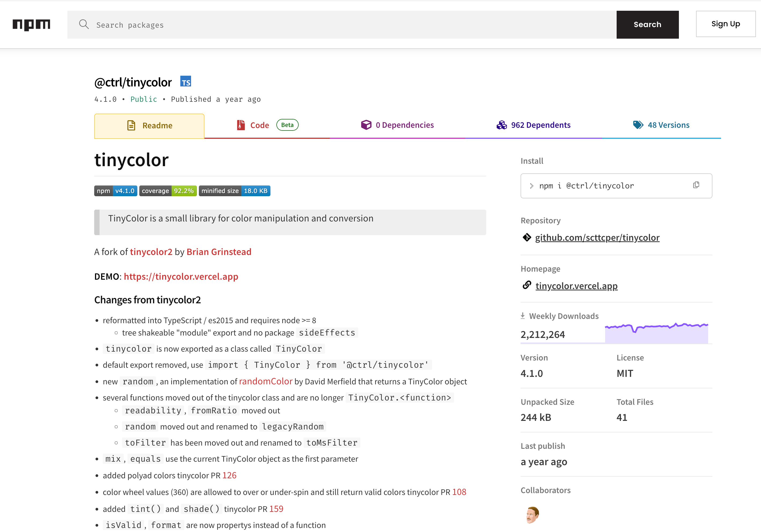Click the Last publish 'a year ago' text
This screenshot has height=532, width=761.
click(x=544, y=462)
